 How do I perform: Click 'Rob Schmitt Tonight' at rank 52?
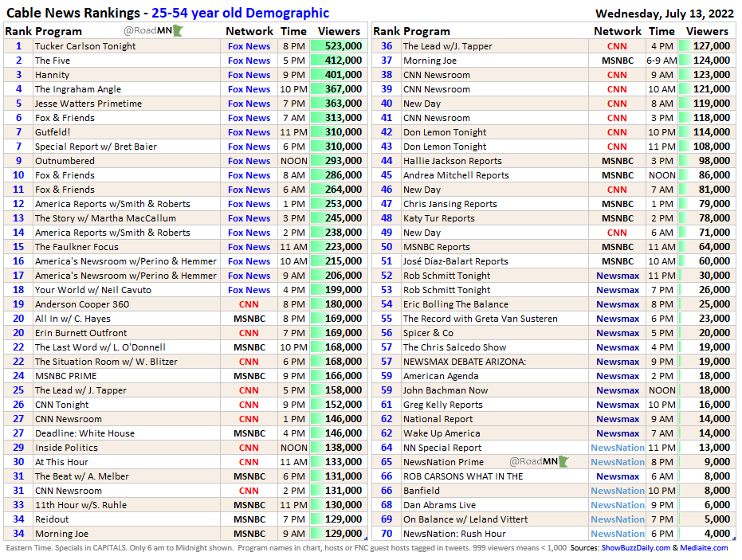(495, 276)
